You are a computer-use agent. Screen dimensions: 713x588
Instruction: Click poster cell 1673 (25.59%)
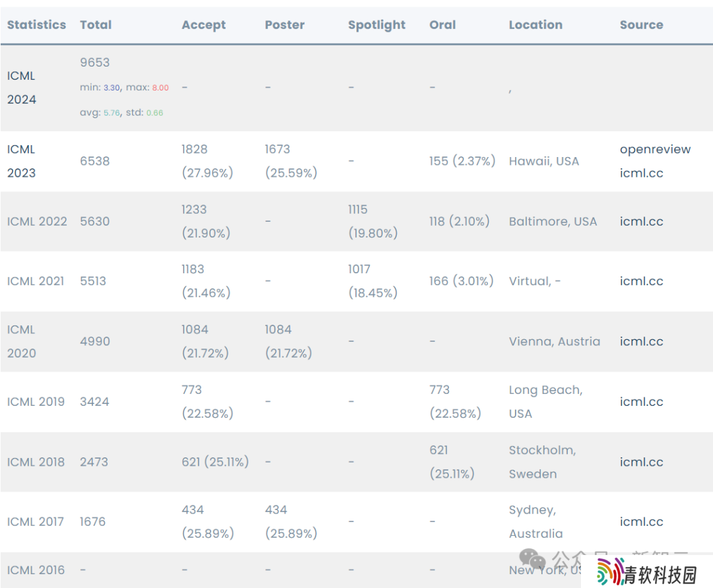291,161
